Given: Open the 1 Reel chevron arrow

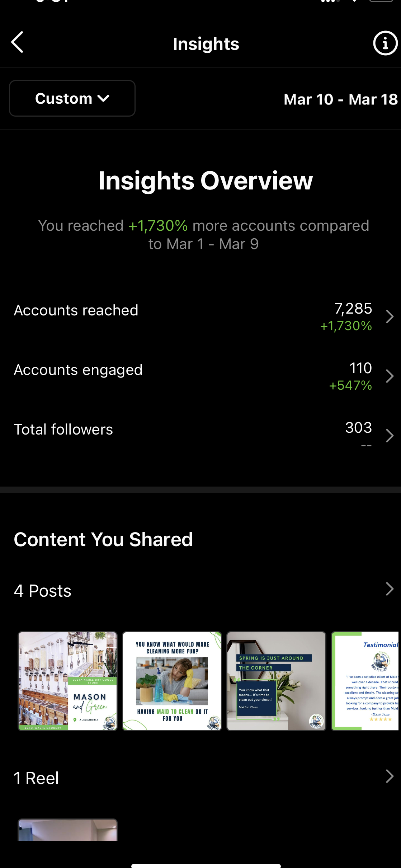Looking at the screenshot, I should (390, 776).
